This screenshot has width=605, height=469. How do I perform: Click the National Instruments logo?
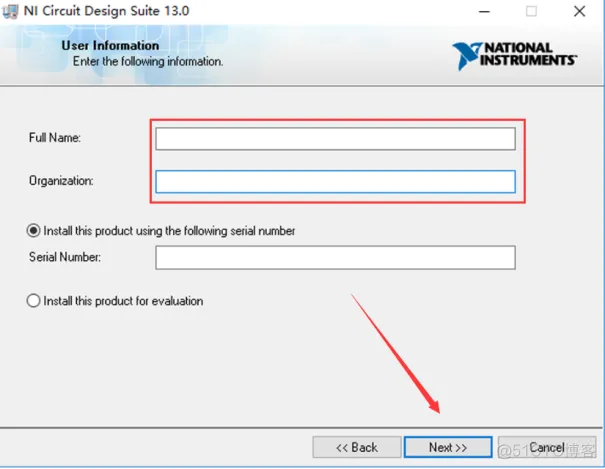[x=515, y=56]
